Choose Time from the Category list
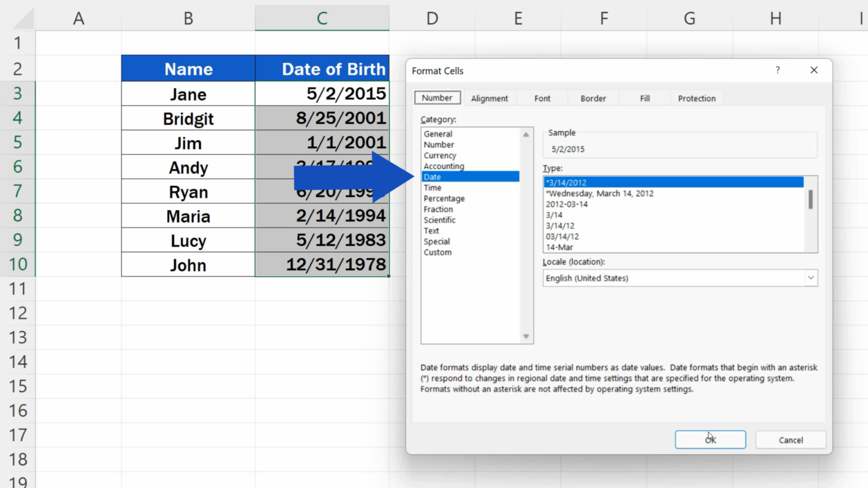The height and width of the screenshot is (488, 868). tap(432, 188)
